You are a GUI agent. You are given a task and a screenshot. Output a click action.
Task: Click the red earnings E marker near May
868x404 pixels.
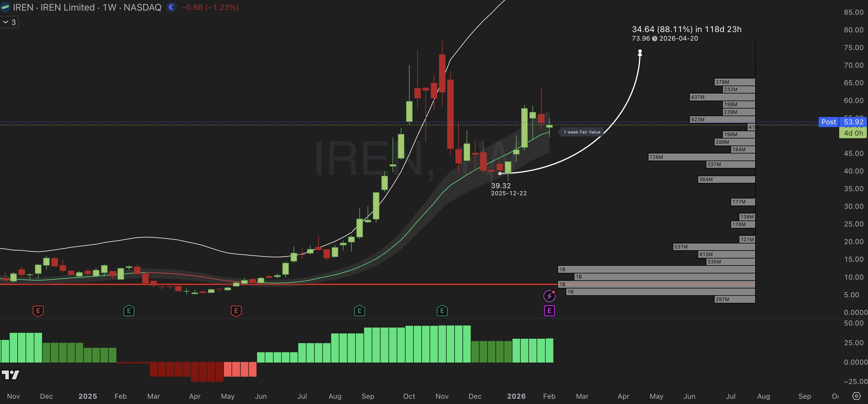pos(236,310)
